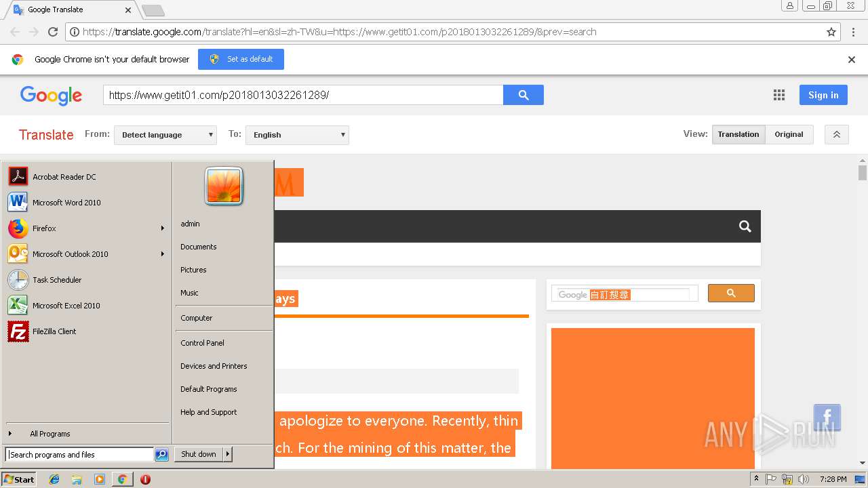Open the Google apps grid

pos(779,96)
